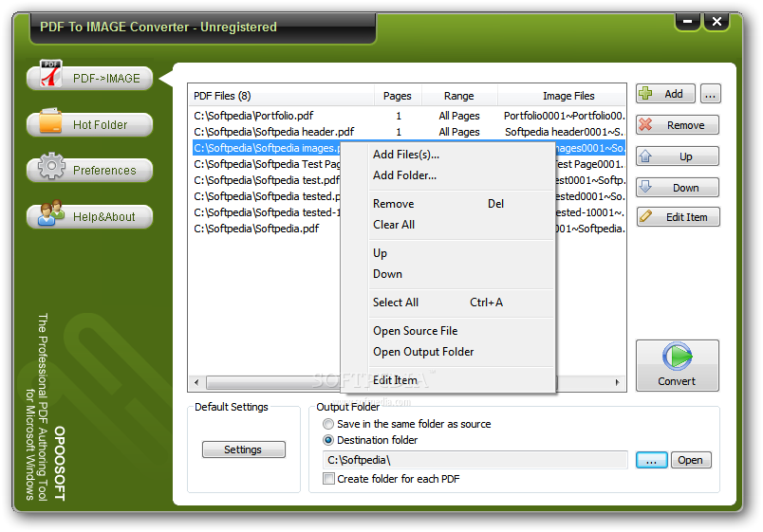Choose 'Add Folder...' from context menu
The width and height of the screenshot is (763, 532).
pos(448,175)
